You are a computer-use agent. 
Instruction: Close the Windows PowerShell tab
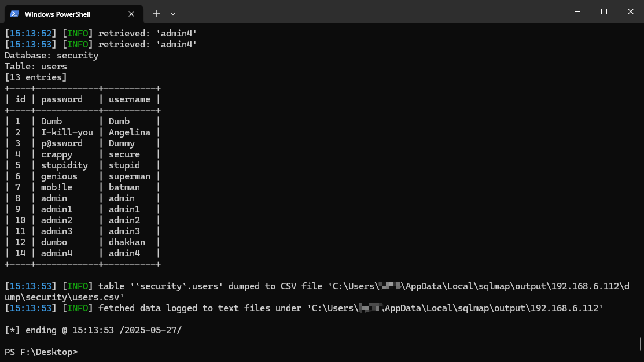(x=132, y=14)
